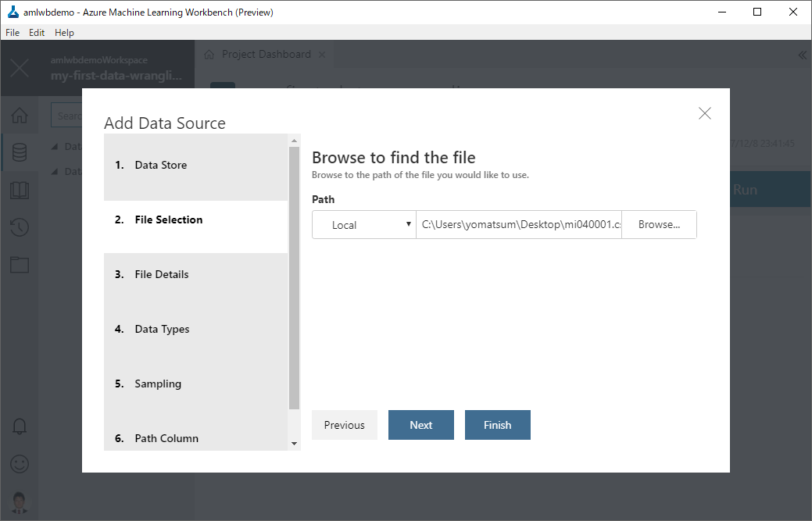Go to step 3 File Details
Screen dimensions: 812x521
pyautogui.click(x=195, y=275)
